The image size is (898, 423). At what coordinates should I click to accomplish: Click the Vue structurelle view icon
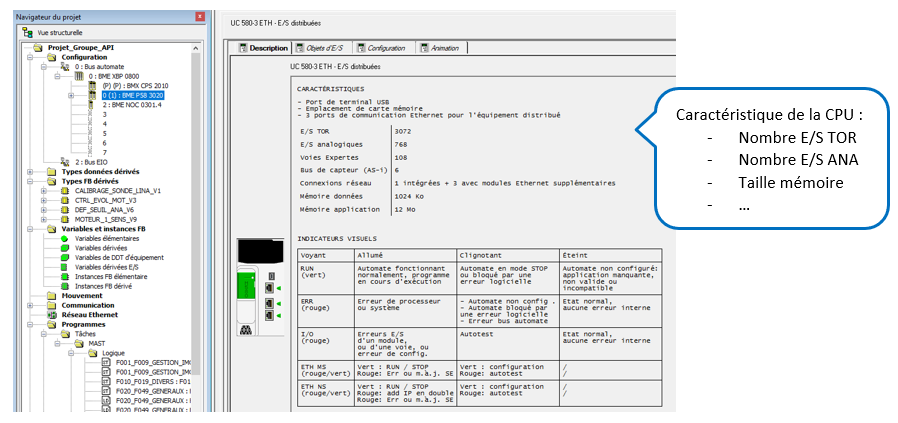pos(27,32)
